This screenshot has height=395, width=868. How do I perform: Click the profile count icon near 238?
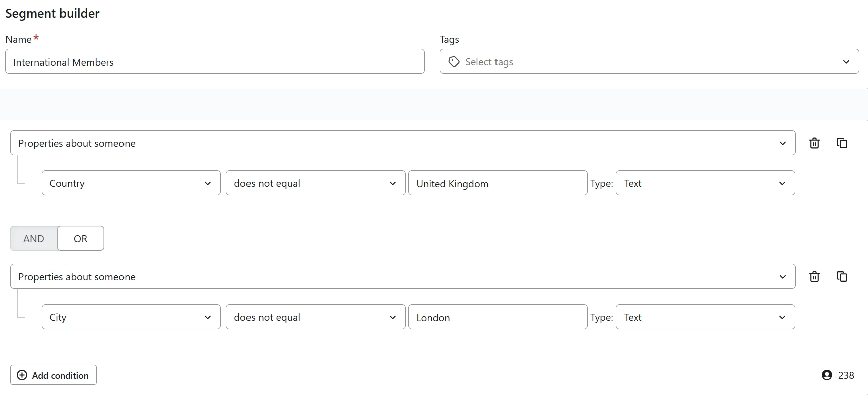(x=827, y=375)
